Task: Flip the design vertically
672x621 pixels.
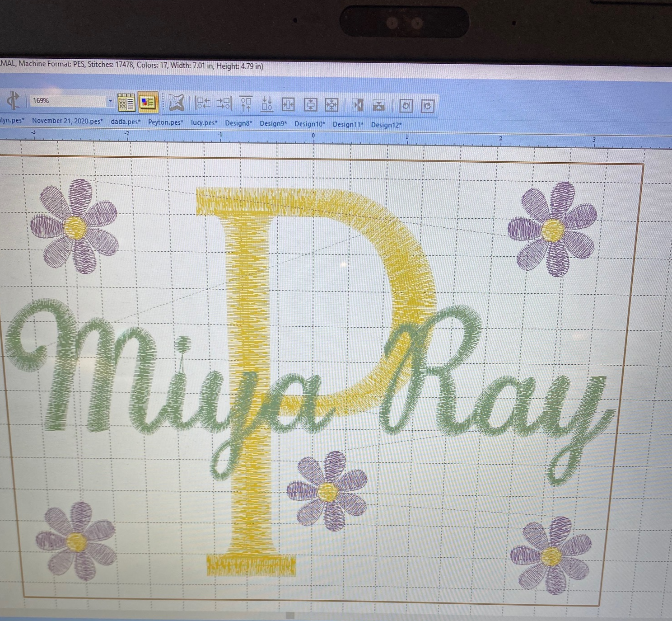Action: click(379, 106)
